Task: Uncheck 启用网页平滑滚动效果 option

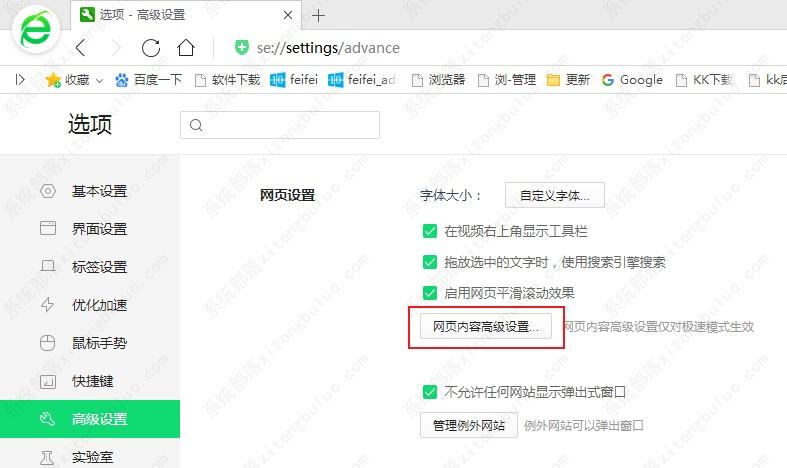Action: pyautogui.click(x=431, y=293)
